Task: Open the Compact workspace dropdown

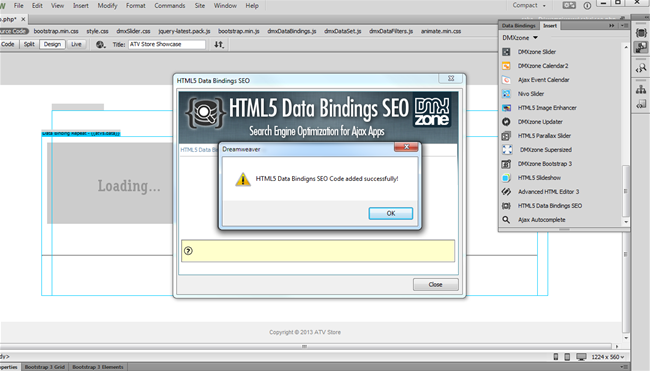Action: point(529,5)
